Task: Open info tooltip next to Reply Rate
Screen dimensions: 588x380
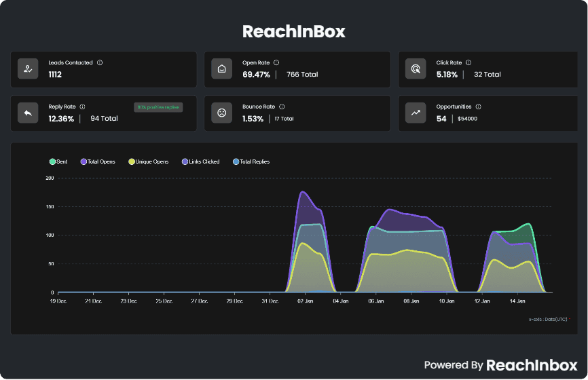Action: coord(83,107)
